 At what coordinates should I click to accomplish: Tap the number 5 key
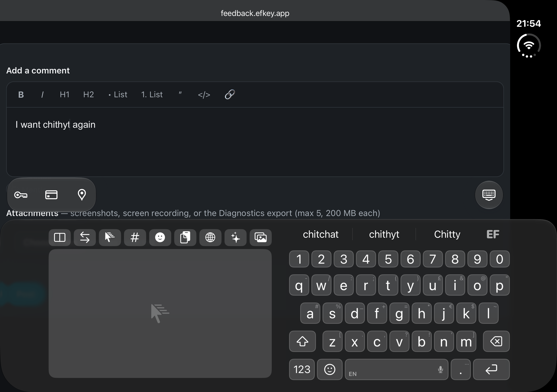point(388,259)
